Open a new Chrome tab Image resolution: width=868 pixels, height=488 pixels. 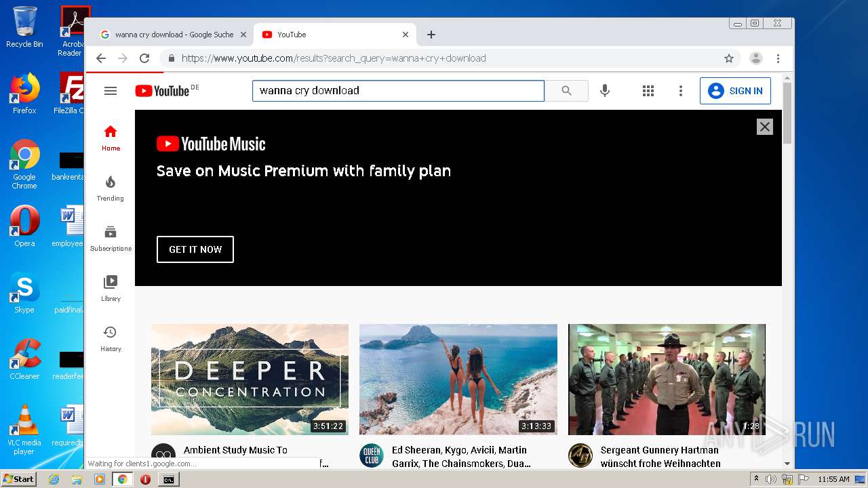[431, 35]
